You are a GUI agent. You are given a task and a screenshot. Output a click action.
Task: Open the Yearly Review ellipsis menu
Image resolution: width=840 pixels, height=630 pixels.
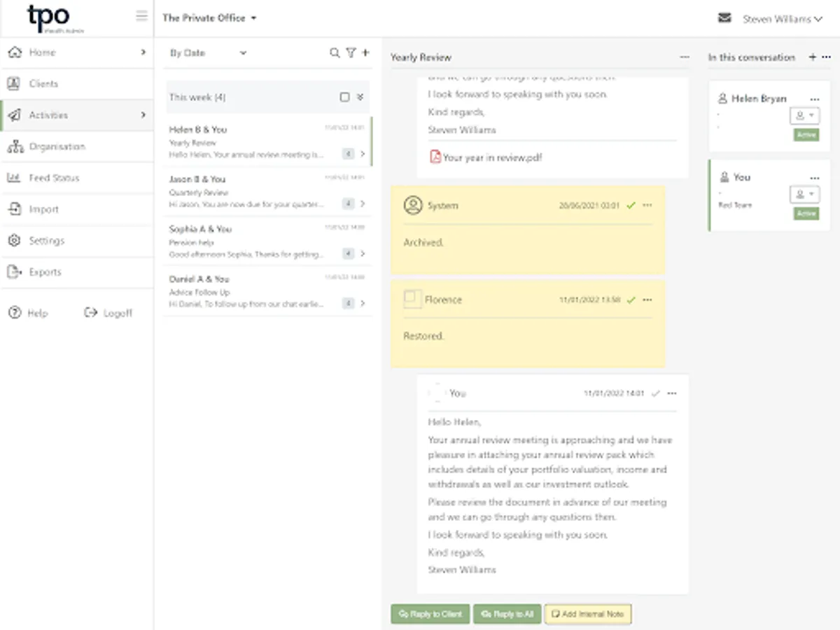click(685, 57)
